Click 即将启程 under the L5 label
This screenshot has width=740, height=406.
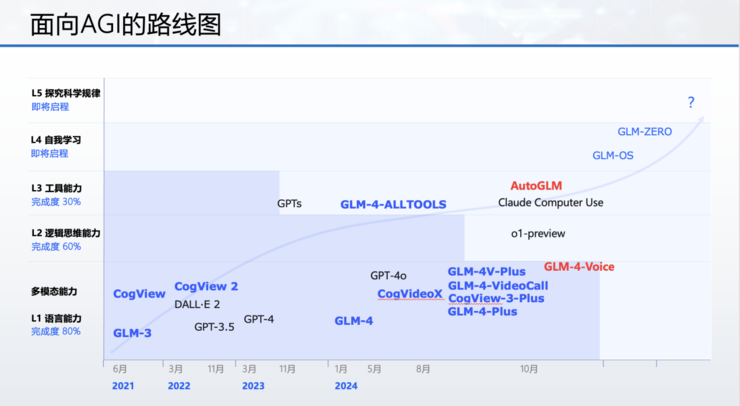point(50,107)
